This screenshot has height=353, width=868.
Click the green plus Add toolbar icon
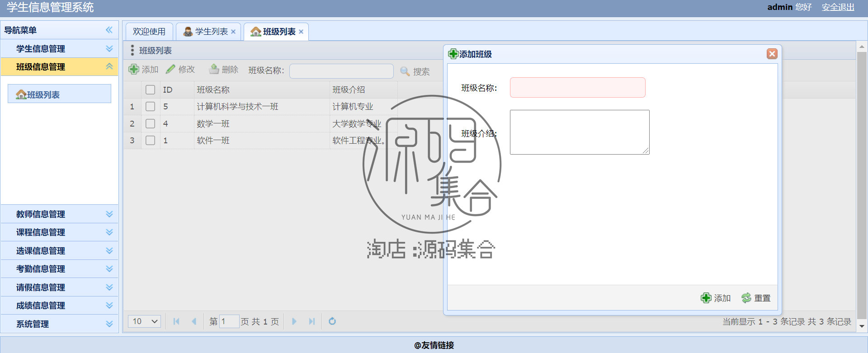point(134,69)
